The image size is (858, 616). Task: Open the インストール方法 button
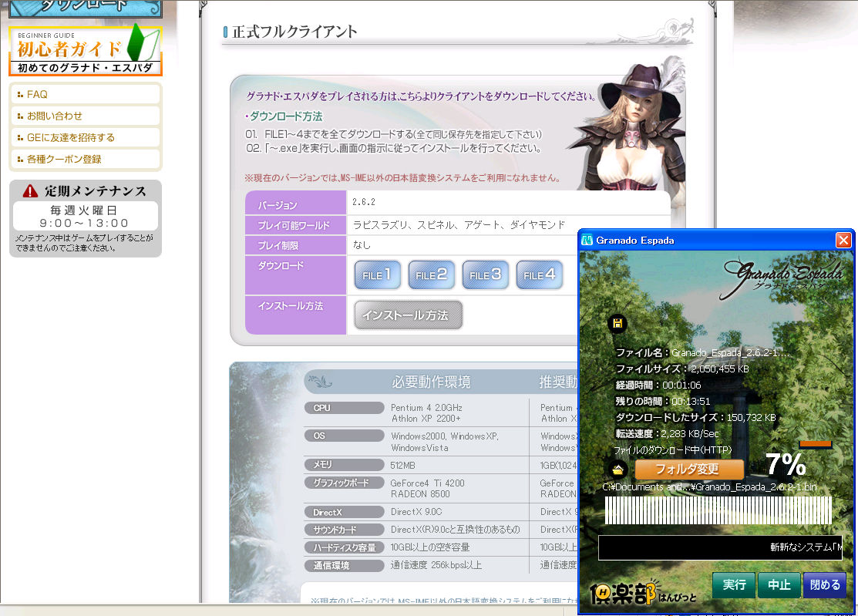pos(409,315)
